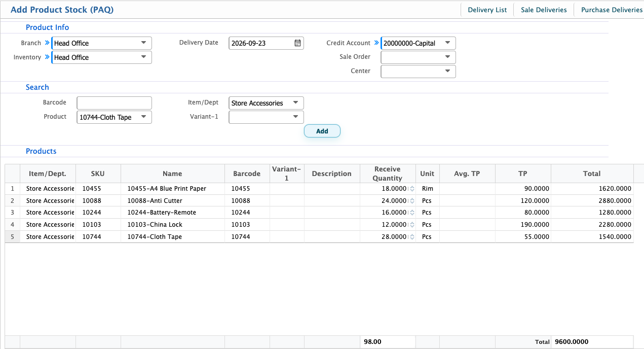
Task: Adjust quantity spinner for Battery-Remote row
Action: click(412, 213)
